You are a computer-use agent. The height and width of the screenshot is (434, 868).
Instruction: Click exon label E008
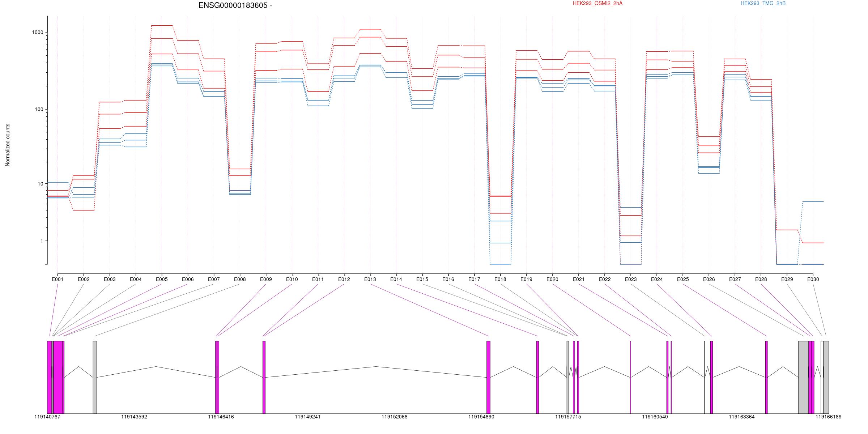240,279
